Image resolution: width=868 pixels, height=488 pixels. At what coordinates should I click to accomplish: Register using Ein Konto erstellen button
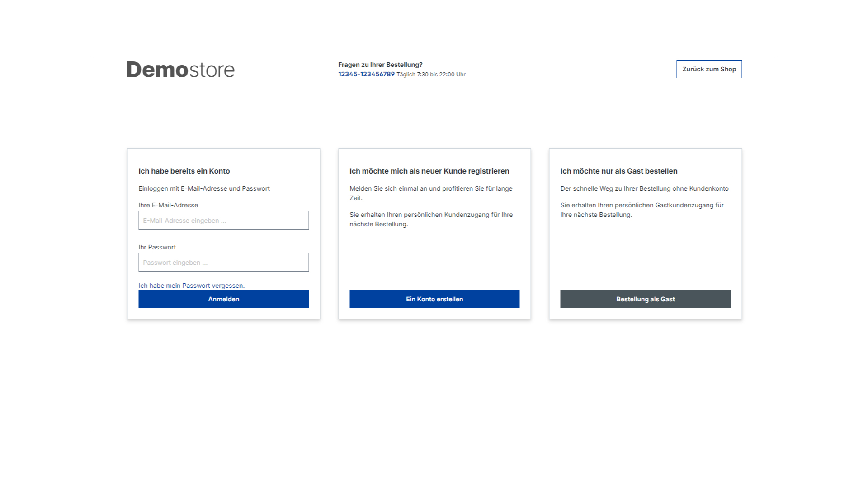point(434,299)
